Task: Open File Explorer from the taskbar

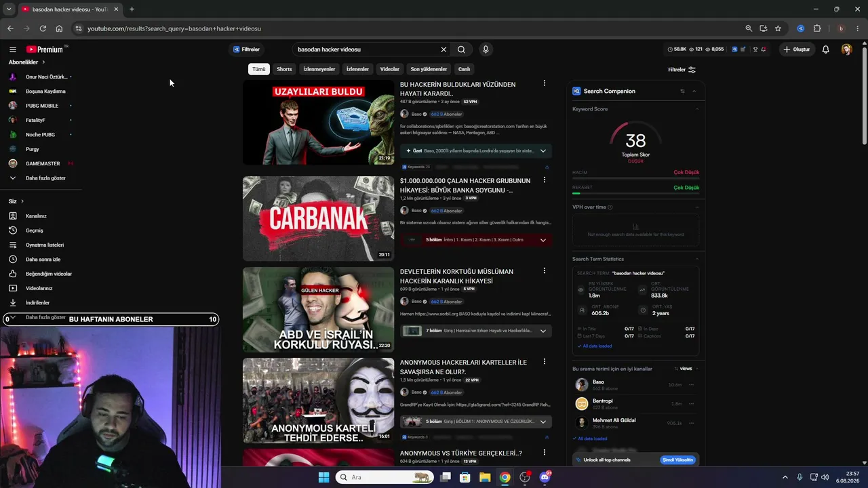Action: [485, 477]
